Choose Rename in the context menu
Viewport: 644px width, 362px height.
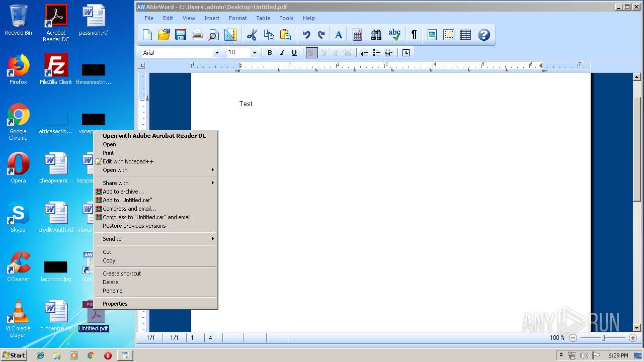[156, 291]
